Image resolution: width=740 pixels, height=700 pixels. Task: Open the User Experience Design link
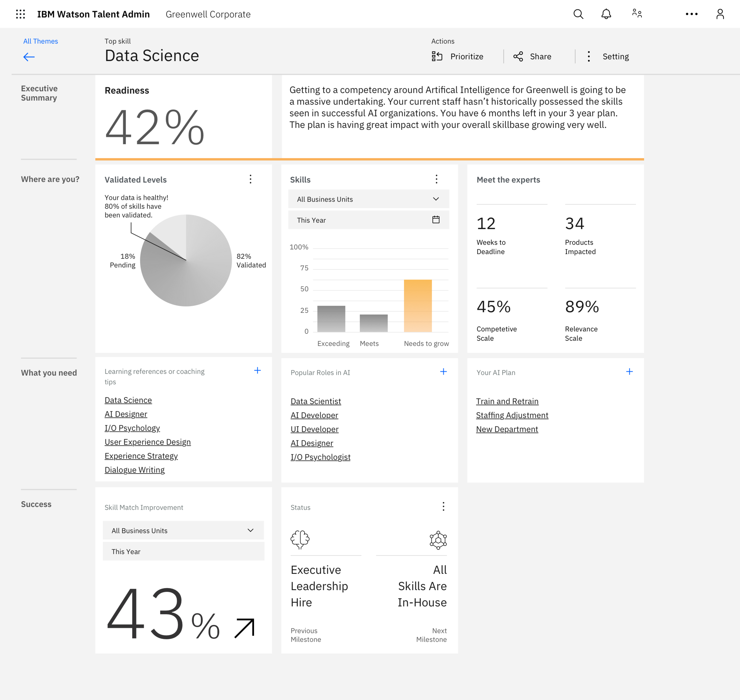(148, 442)
